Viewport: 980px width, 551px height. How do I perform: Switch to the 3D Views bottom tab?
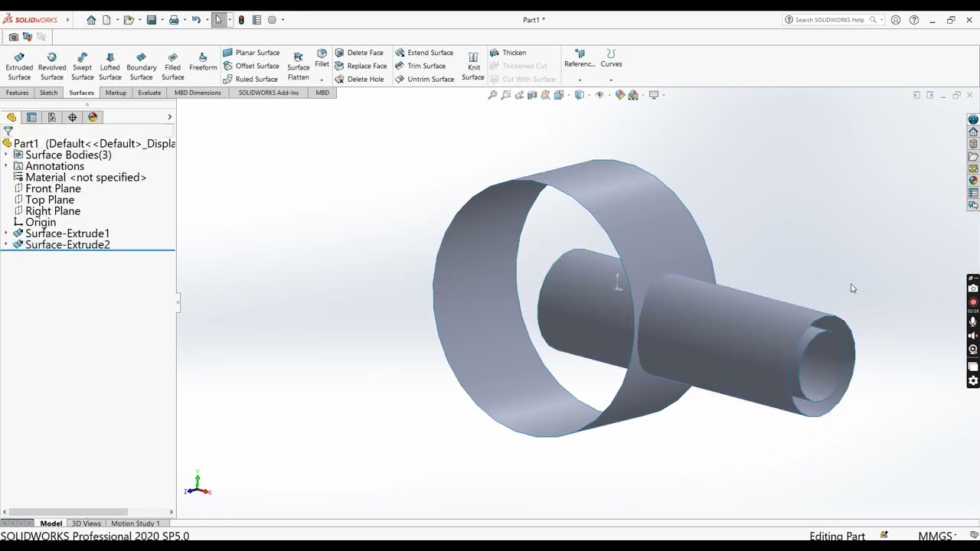[86, 523]
